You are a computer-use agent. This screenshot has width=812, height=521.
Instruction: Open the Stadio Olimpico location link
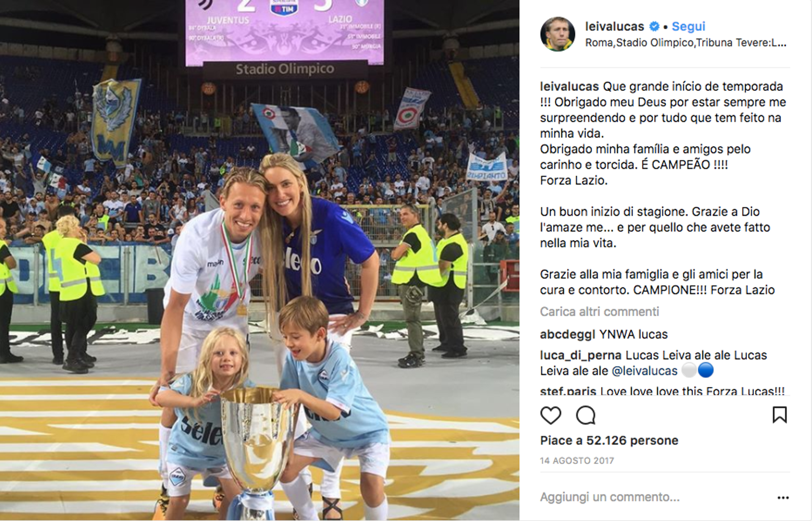[686, 43]
